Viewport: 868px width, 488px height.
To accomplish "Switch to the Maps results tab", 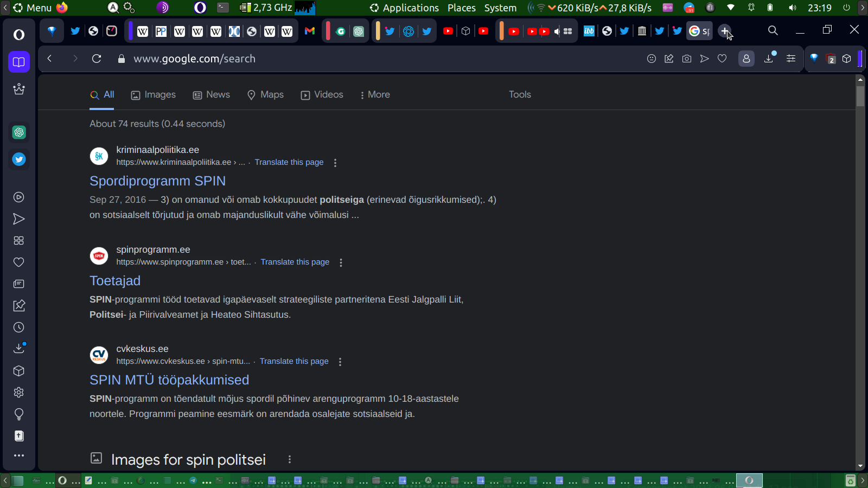I will [265, 95].
